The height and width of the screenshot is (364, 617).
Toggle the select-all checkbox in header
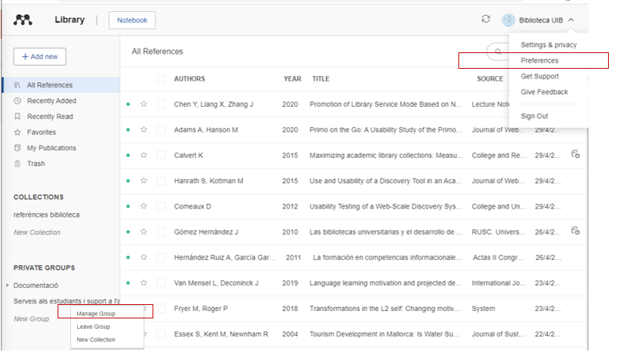(x=161, y=78)
